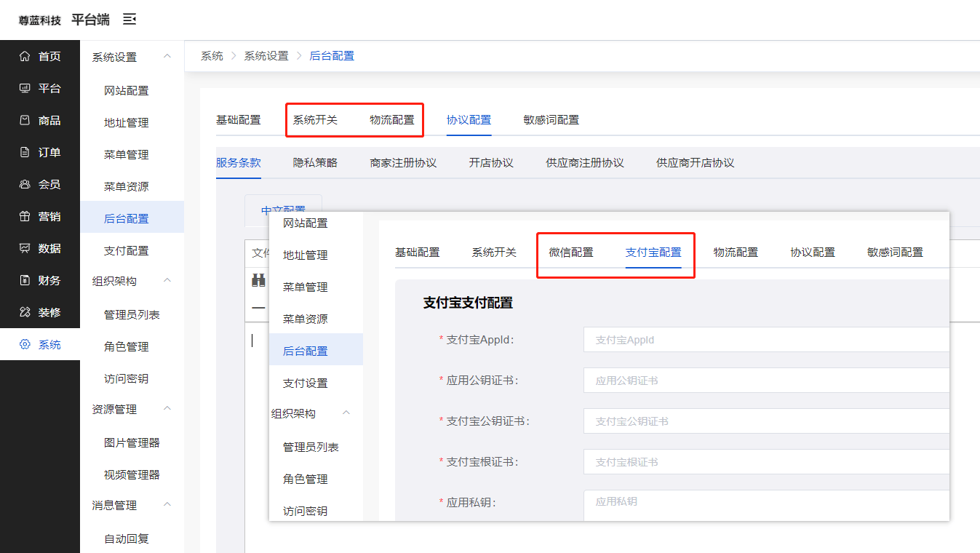Focus the 支付宝公钥证书 input field
Image resolution: width=980 pixels, height=553 pixels.
click(x=766, y=421)
